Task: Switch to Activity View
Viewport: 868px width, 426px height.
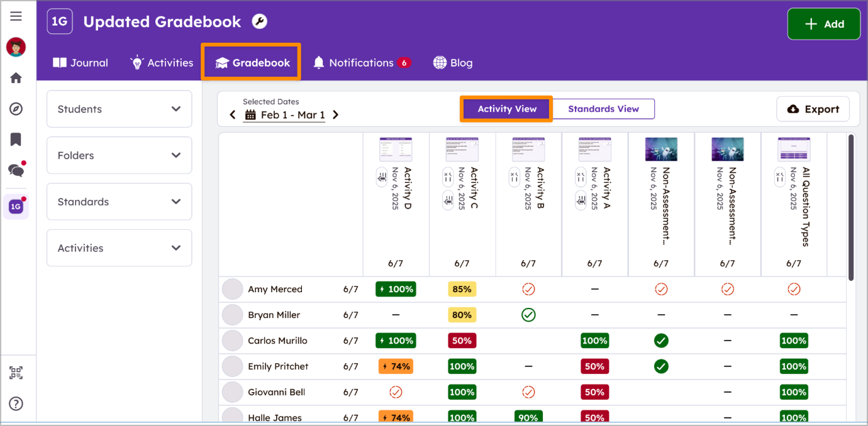Action: click(506, 109)
